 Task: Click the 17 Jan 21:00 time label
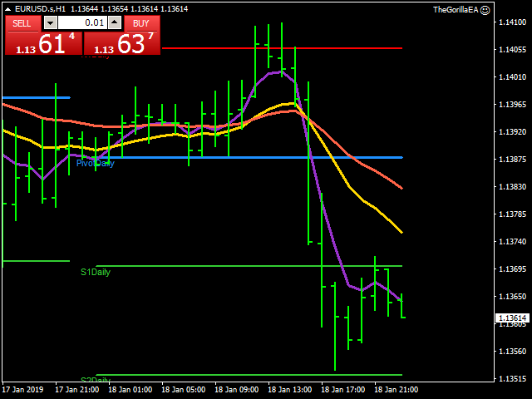click(x=77, y=390)
